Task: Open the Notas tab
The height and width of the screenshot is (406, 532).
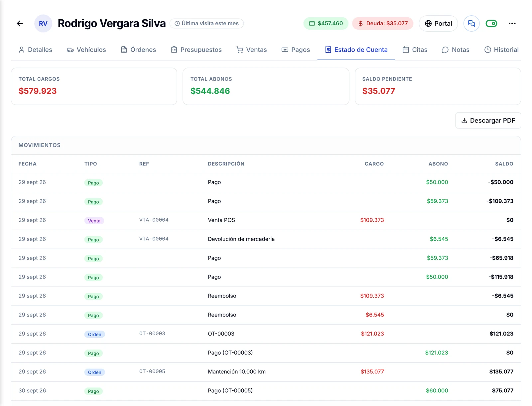Action: tap(456, 50)
